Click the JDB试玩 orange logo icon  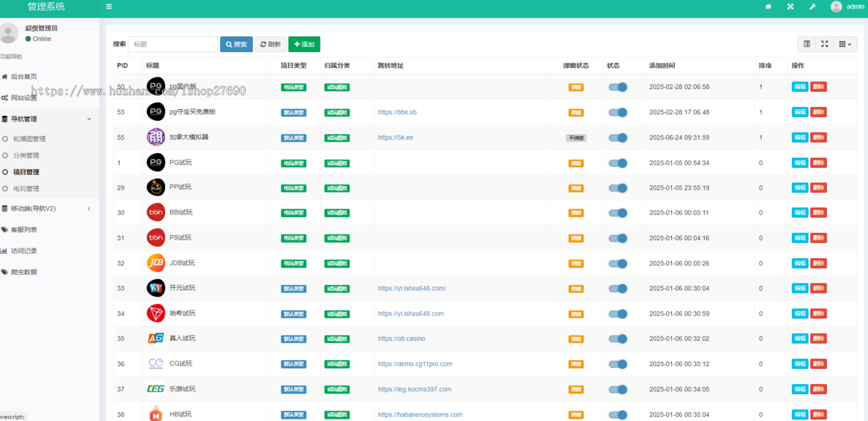pyautogui.click(x=156, y=263)
